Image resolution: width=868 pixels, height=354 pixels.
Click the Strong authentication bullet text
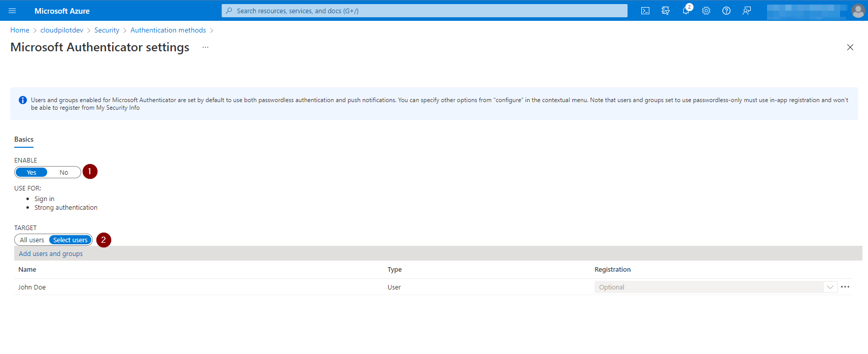tap(66, 208)
